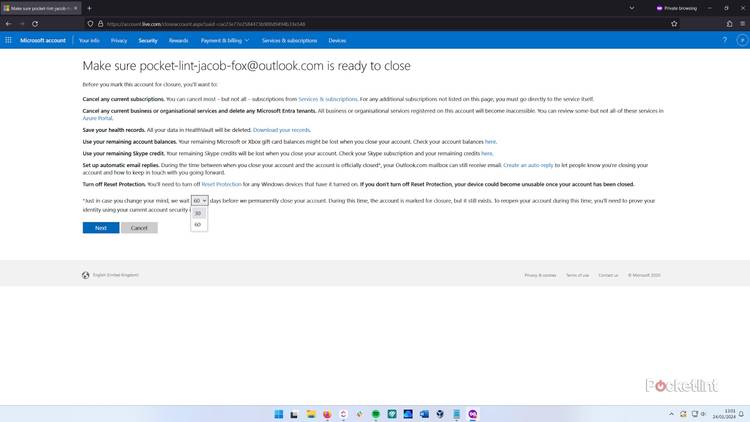Open the account profile avatar icon
The width and height of the screenshot is (750, 422).
click(x=742, y=40)
